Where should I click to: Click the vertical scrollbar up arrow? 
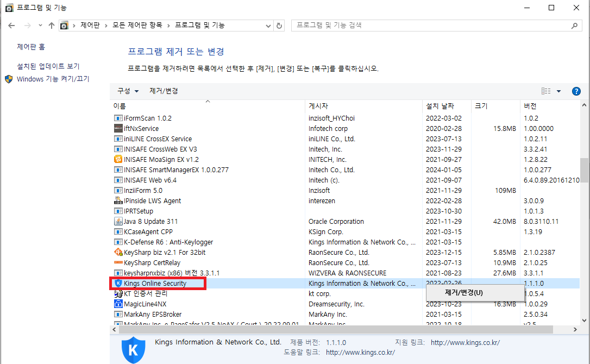[584, 105]
